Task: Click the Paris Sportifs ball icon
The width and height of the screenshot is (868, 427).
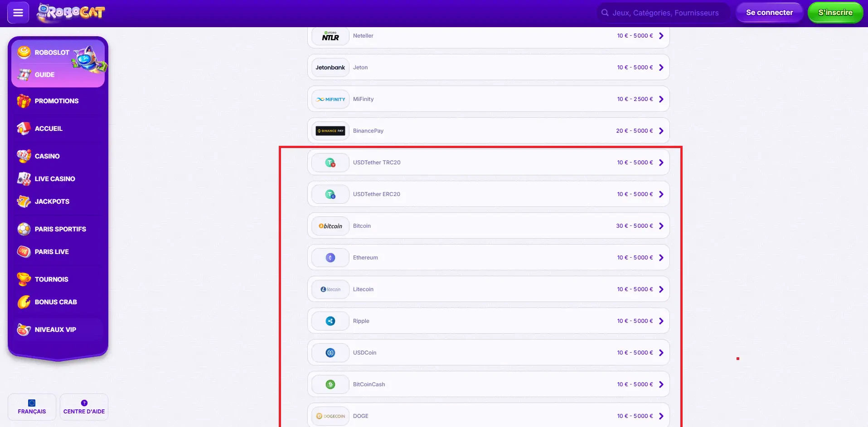Action: coord(24,229)
